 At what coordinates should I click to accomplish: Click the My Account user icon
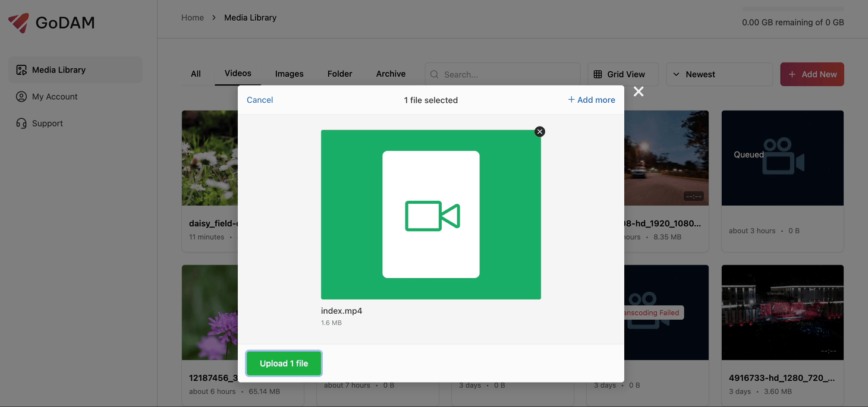(x=21, y=97)
